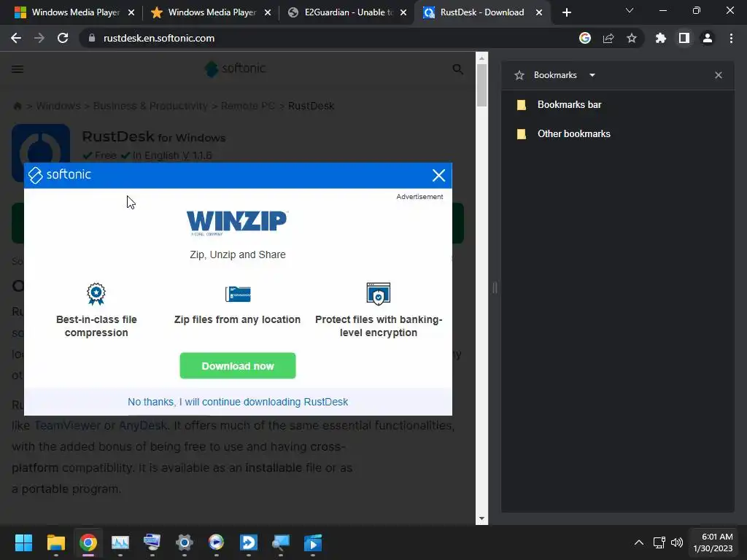Viewport: 747px width, 560px height.
Task: Click the Softonic site search icon
Action: (458, 69)
